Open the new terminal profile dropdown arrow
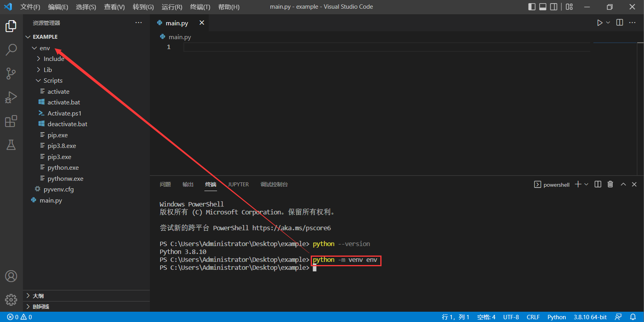Image resolution: width=644 pixels, height=322 pixels. pos(586,184)
